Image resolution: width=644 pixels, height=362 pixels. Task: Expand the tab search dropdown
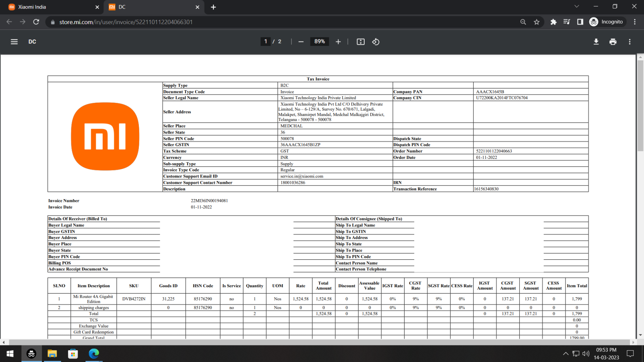point(577,6)
